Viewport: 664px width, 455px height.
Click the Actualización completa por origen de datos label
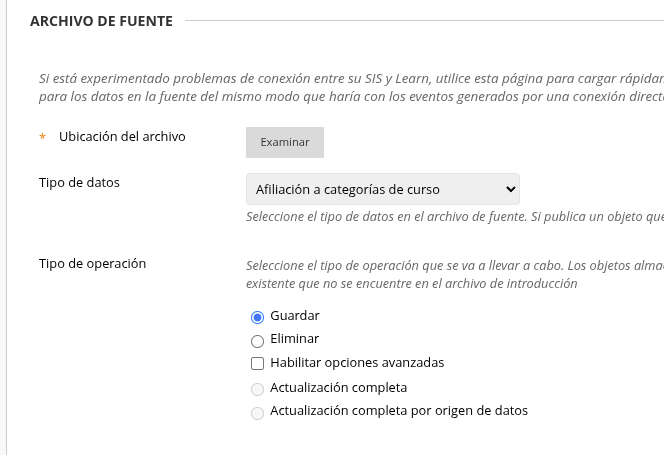399,411
